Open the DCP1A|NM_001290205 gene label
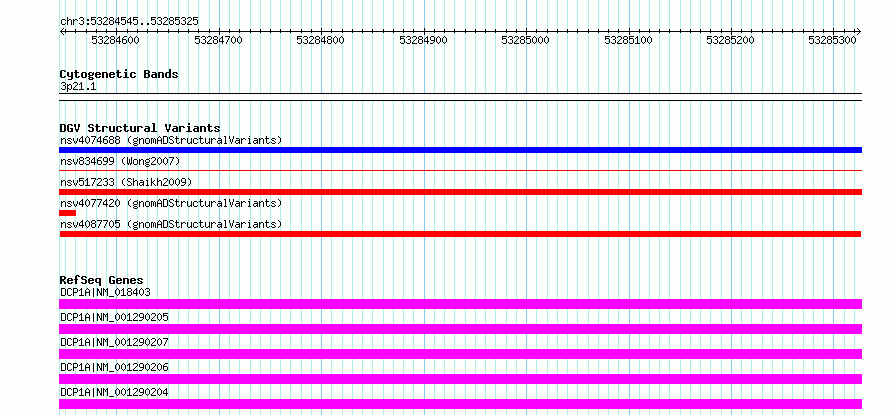This screenshot has width=890, height=415. tap(114, 317)
